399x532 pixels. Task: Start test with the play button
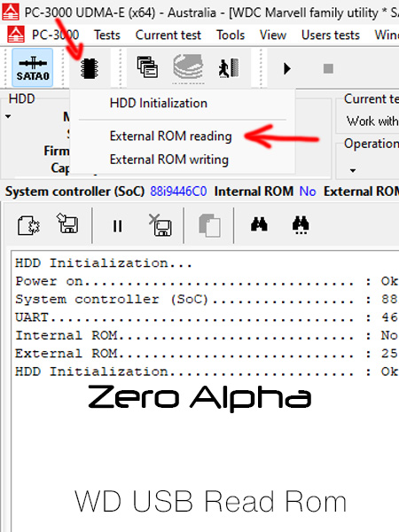point(287,68)
